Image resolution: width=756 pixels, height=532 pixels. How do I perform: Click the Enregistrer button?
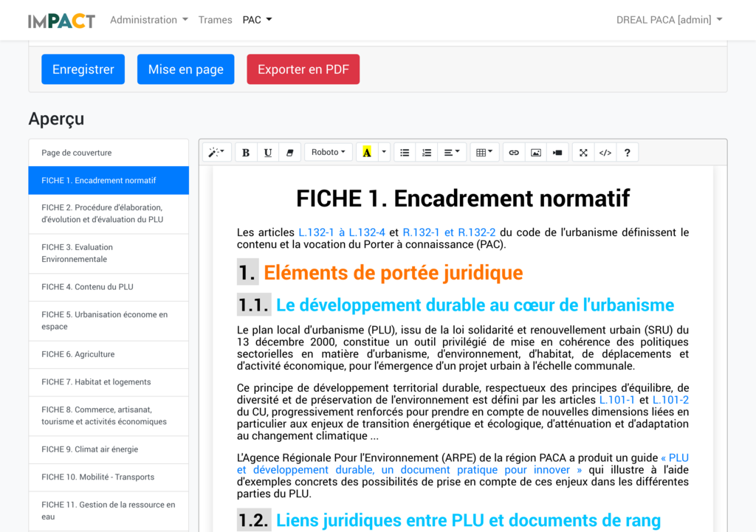tap(83, 69)
